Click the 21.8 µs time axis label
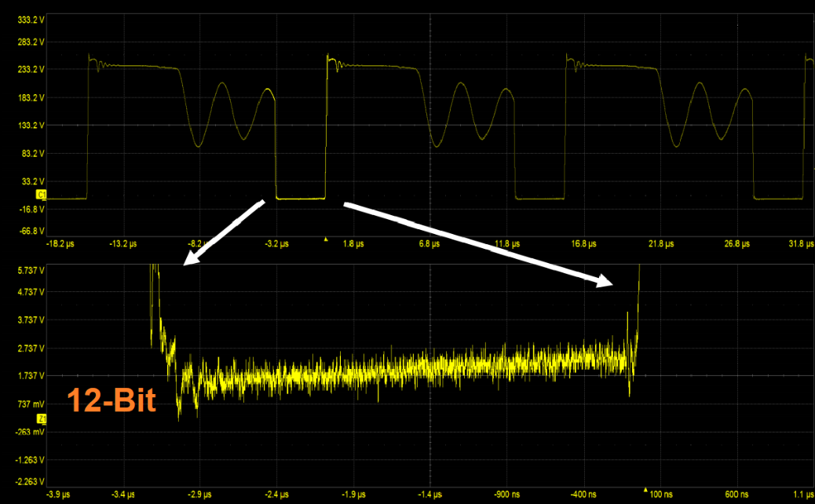This screenshot has height=504, width=815. (661, 243)
